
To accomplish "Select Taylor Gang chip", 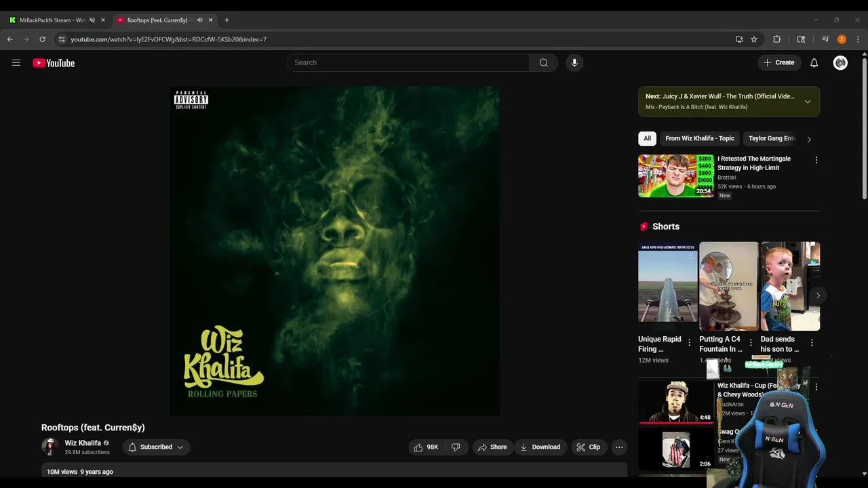I will coord(771,138).
